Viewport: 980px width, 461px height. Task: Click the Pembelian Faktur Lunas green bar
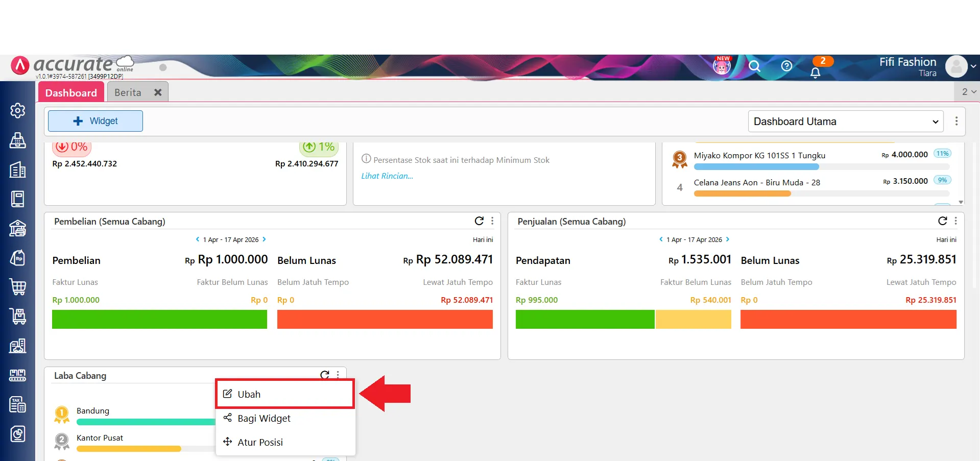[159, 319]
